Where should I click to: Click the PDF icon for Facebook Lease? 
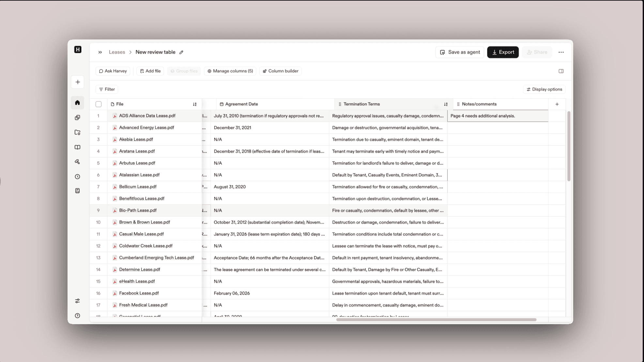tap(115, 293)
